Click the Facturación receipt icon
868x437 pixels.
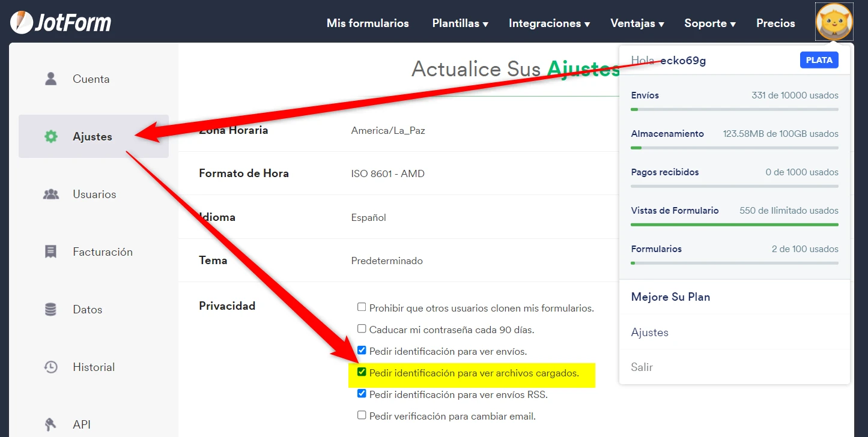[51, 252]
